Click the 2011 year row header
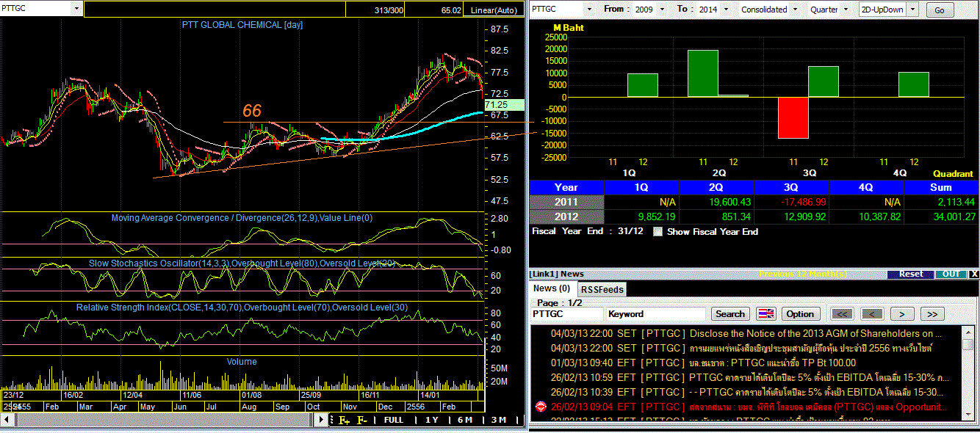Image resolution: width=980 pixels, height=433 pixels. tap(566, 202)
